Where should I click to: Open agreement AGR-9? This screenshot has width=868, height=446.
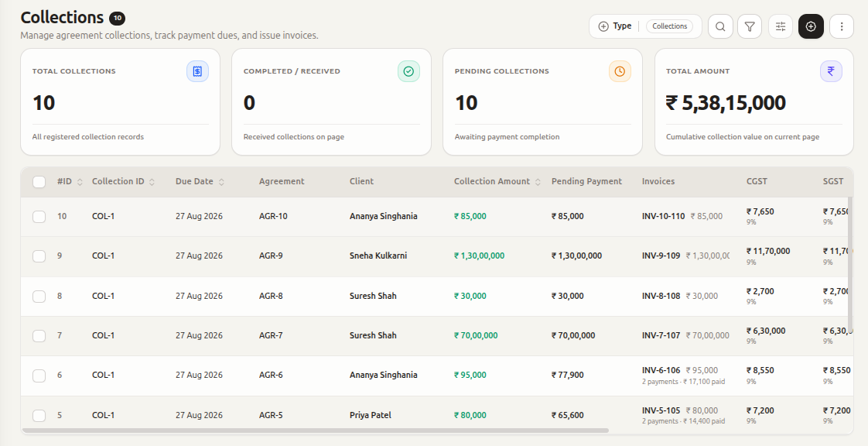tap(271, 256)
